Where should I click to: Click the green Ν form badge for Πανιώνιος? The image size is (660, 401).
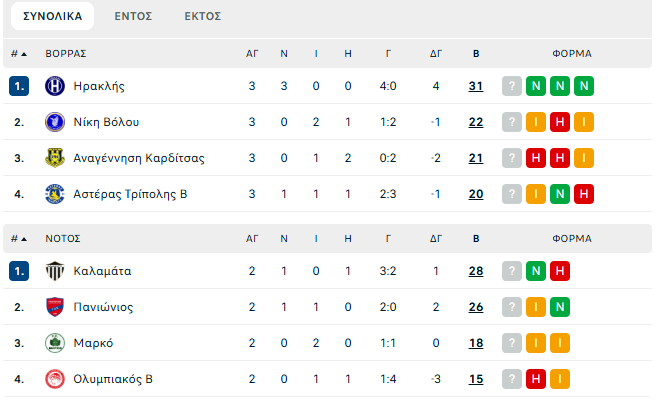pos(560,307)
